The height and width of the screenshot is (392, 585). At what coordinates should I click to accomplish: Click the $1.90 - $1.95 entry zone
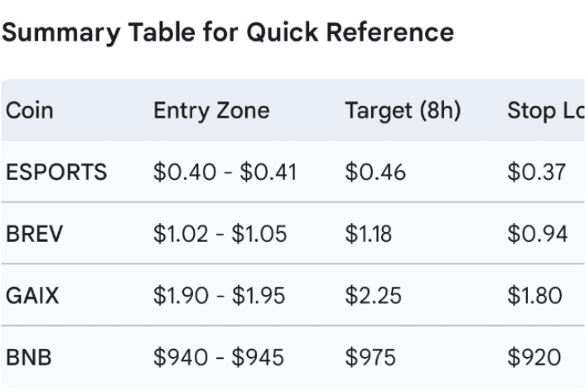[221, 296]
